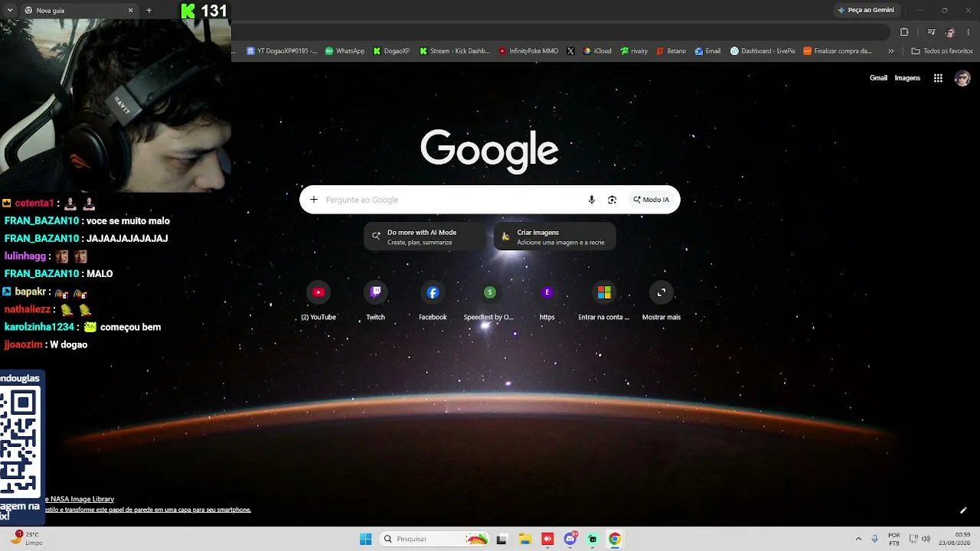Open the DogaoXP Kick bookmark
This screenshot has height=551, width=980.
392,51
